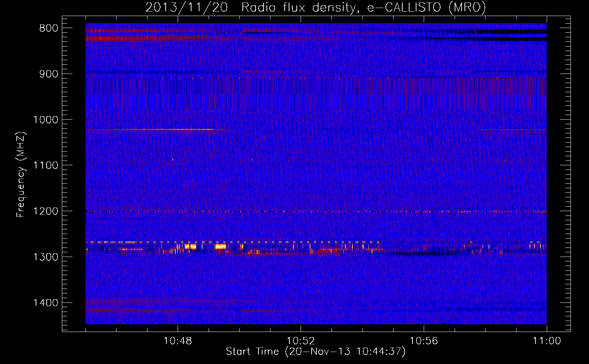
Task: Select the 1200 frequency axis label
Action: pos(46,211)
